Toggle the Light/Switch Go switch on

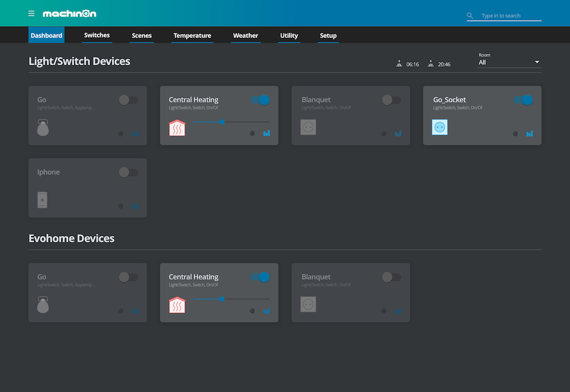pyautogui.click(x=129, y=100)
